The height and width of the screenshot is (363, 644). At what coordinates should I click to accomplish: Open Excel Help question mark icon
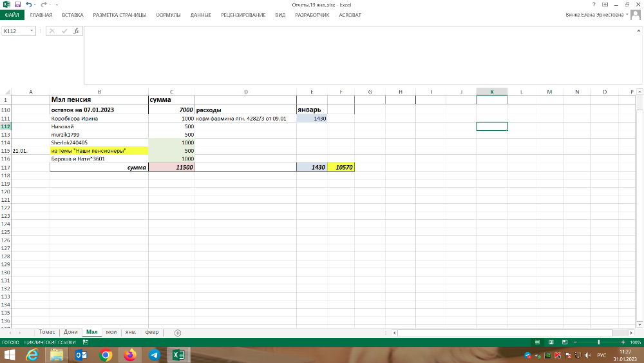click(593, 5)
